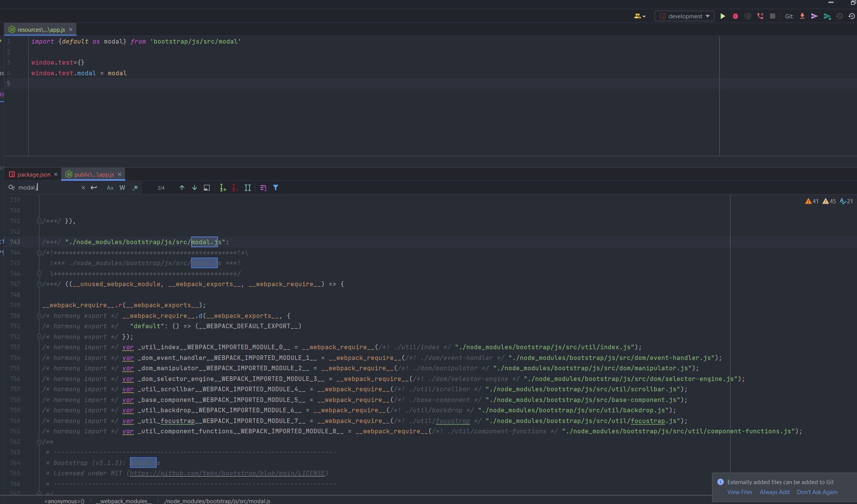Collapse the code fold at line 744

[x=39, y=253]
